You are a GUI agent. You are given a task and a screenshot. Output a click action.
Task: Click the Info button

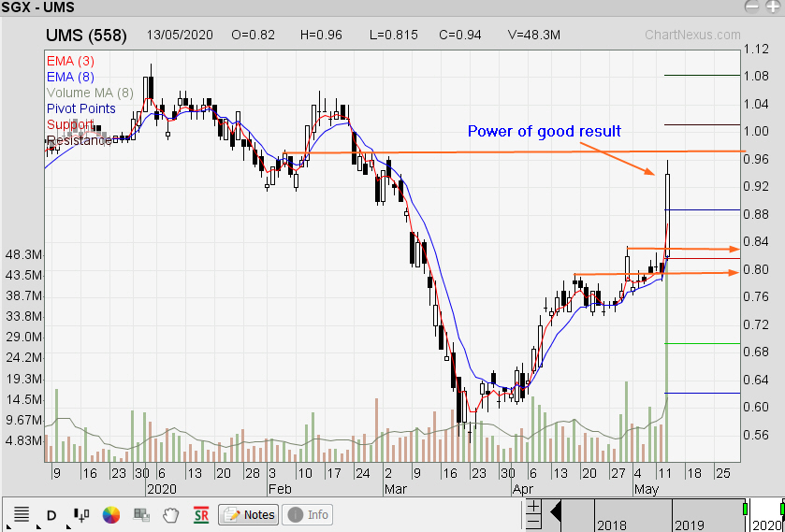coord(309,514)
